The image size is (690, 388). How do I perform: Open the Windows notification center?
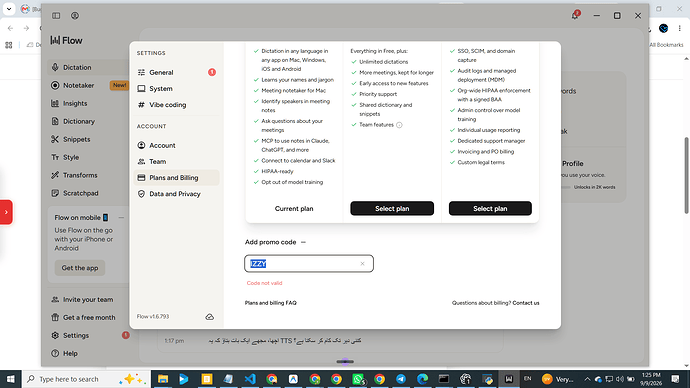pos(676,379)
